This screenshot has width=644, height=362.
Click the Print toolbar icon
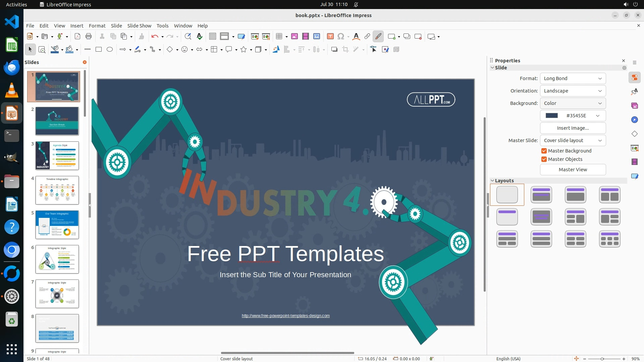(89, 37)
